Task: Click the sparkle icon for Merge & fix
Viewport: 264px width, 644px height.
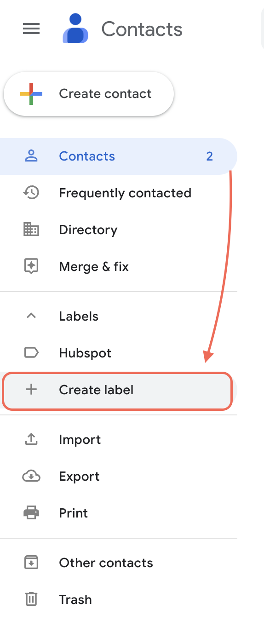Action: [x=31, y=266]
